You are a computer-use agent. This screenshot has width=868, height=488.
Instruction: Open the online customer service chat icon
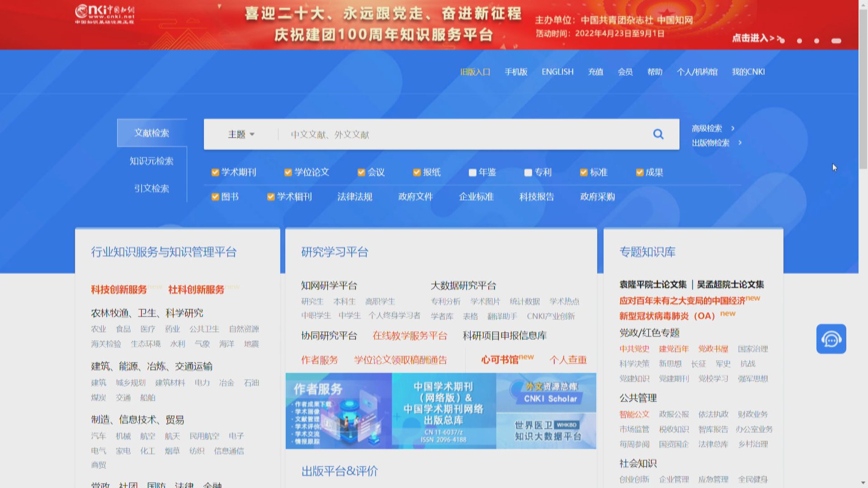point(832,339)
